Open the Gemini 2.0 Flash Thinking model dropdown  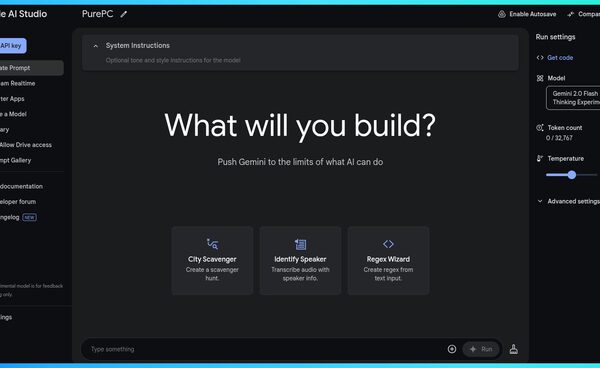pyautogui.click(x=573, y=98)
